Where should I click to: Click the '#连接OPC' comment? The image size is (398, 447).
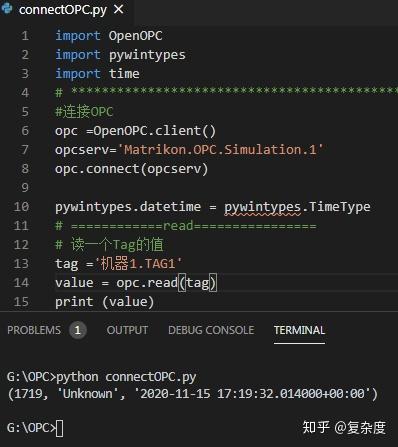point(84,112)
